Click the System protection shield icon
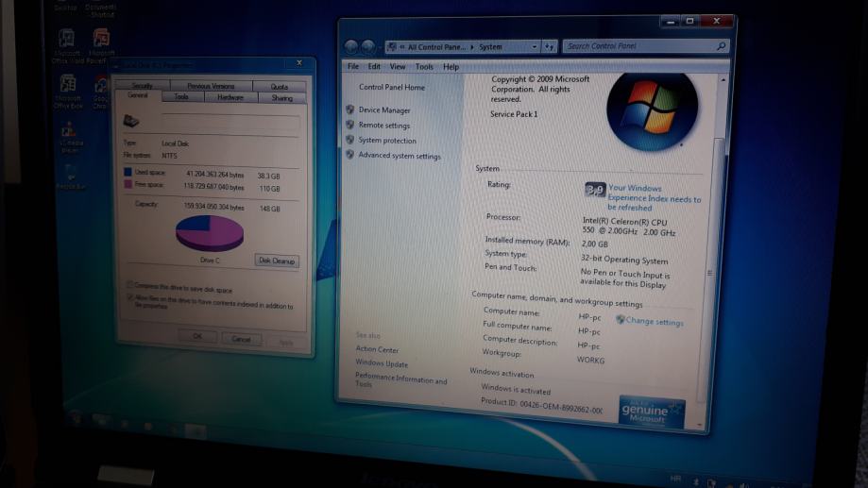 [349, 140]
